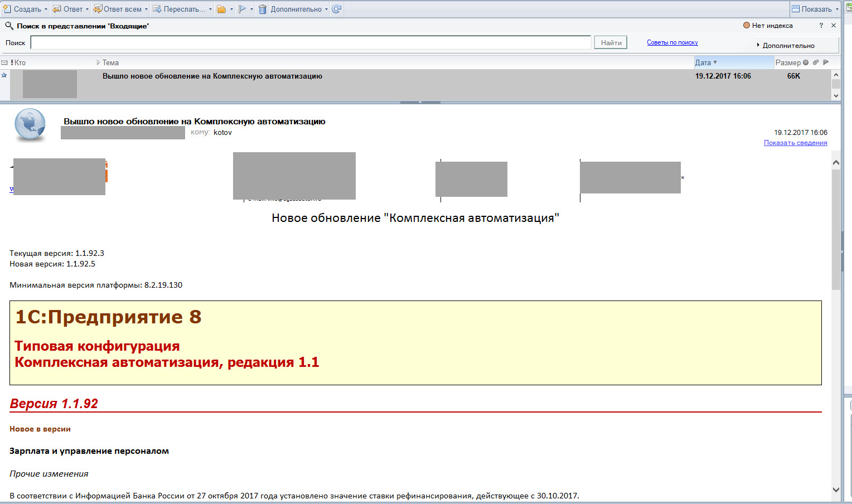Click the Версия 1.1.92 heading
852x504 pixels.
[x=54, y=404]
